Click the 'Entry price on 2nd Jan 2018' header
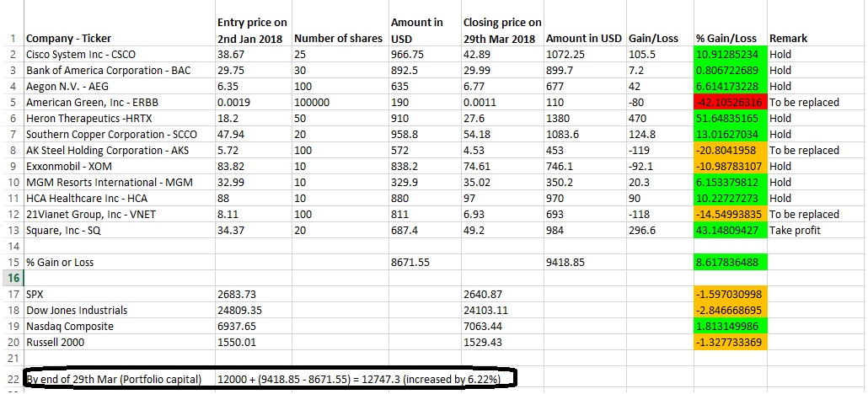 (252, 30)
